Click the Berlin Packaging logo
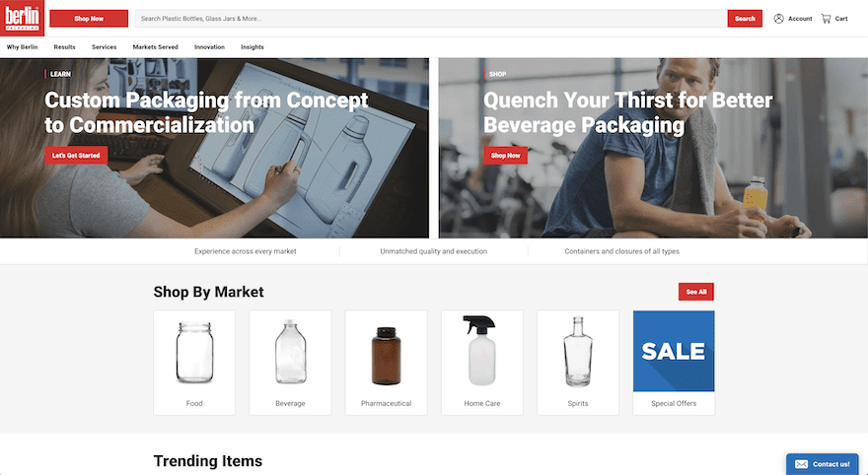 [22, 18]
